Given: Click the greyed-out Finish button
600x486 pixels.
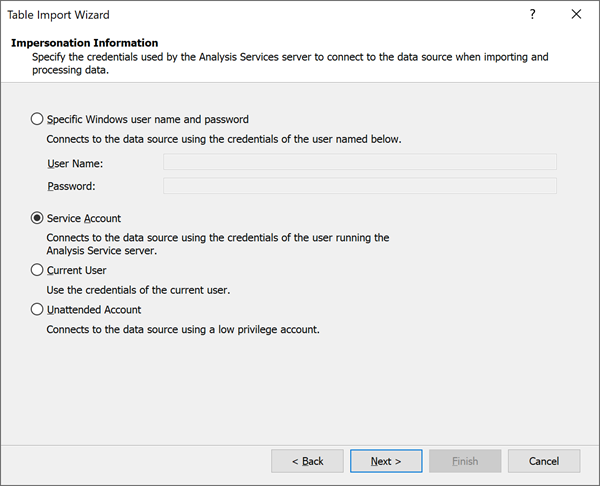Looking at the screenshot, I should [465, 461].
